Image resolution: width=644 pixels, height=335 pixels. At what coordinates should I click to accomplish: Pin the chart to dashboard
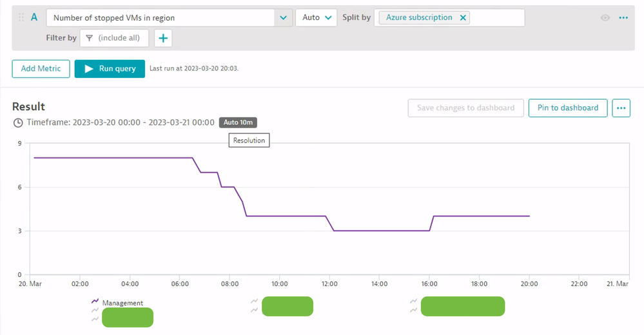pos(568,108)
